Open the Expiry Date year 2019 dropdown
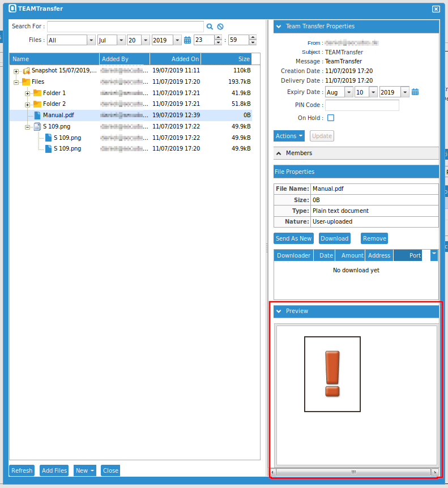The width and height of the screenshot is (448, 488). (x=405, y=92)
